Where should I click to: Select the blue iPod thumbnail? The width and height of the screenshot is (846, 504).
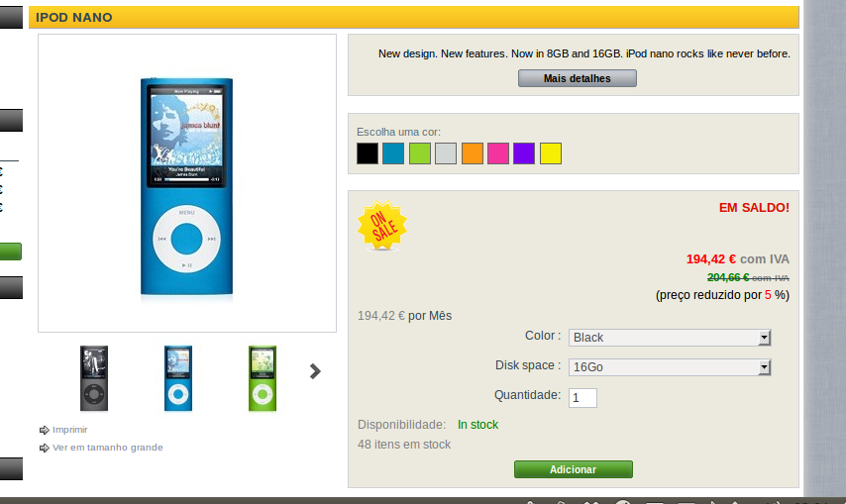coord(178,378)
